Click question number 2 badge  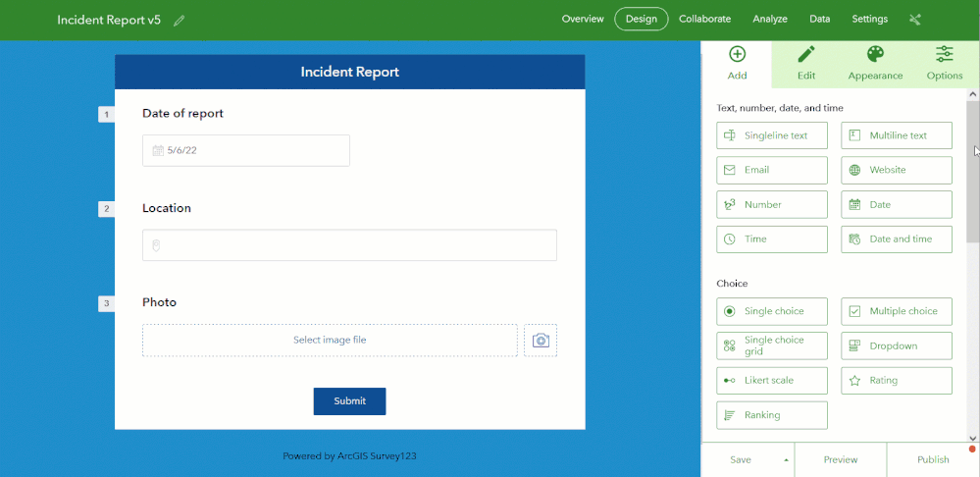pyautogui.click(x=106, y=209)
